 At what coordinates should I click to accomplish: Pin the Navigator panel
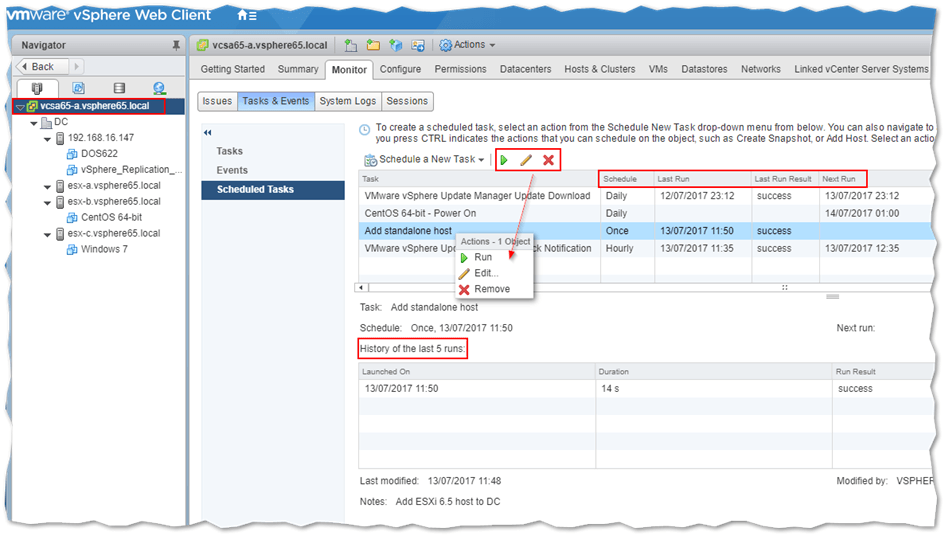point(176,45)
